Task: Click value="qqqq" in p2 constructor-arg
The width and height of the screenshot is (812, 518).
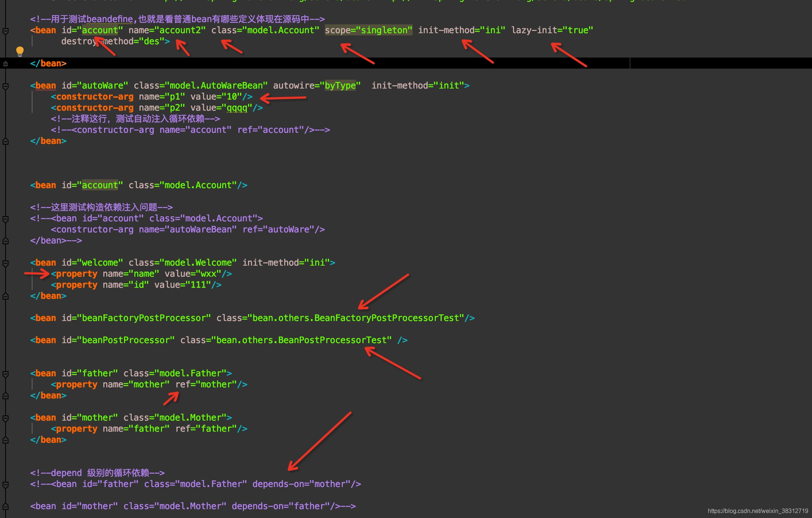Action: point(221,108)
